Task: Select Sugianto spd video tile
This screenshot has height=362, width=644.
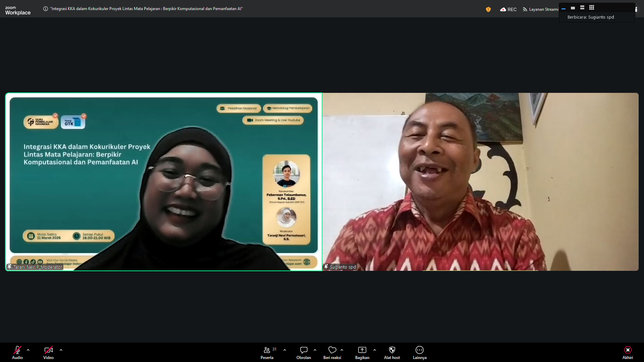Action: click(x=480, y=182)
